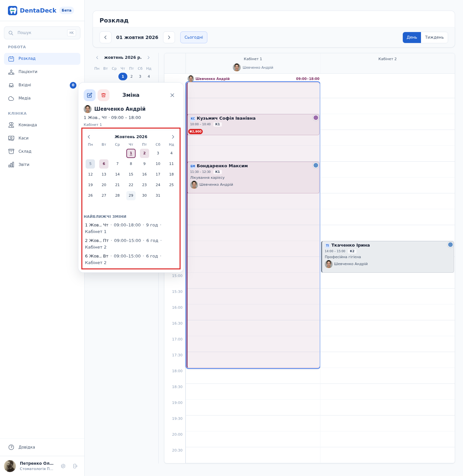Screen dimensions: 463x476
Task: Open Довідка help
Action: [x=42, y=447]
